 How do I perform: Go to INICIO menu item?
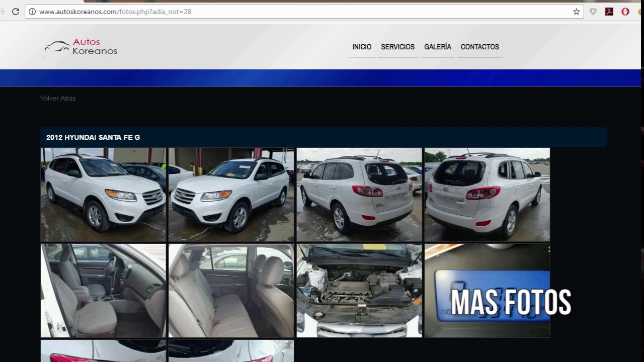[x=362, y=47]
